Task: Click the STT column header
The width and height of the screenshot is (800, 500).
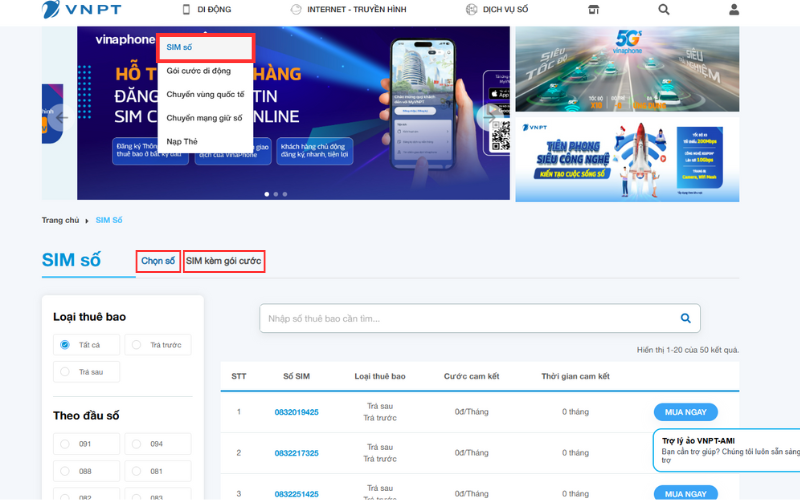Action: (x=239, y=376)
